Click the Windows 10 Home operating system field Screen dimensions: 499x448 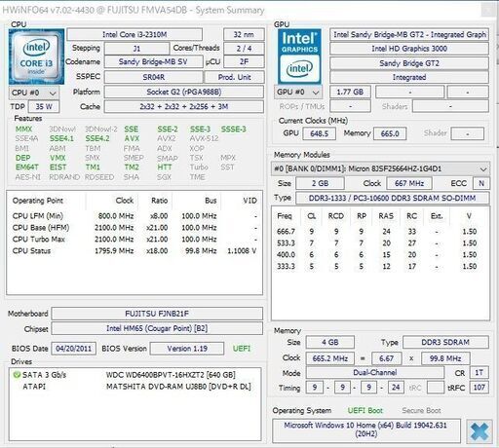click(366, 429)
